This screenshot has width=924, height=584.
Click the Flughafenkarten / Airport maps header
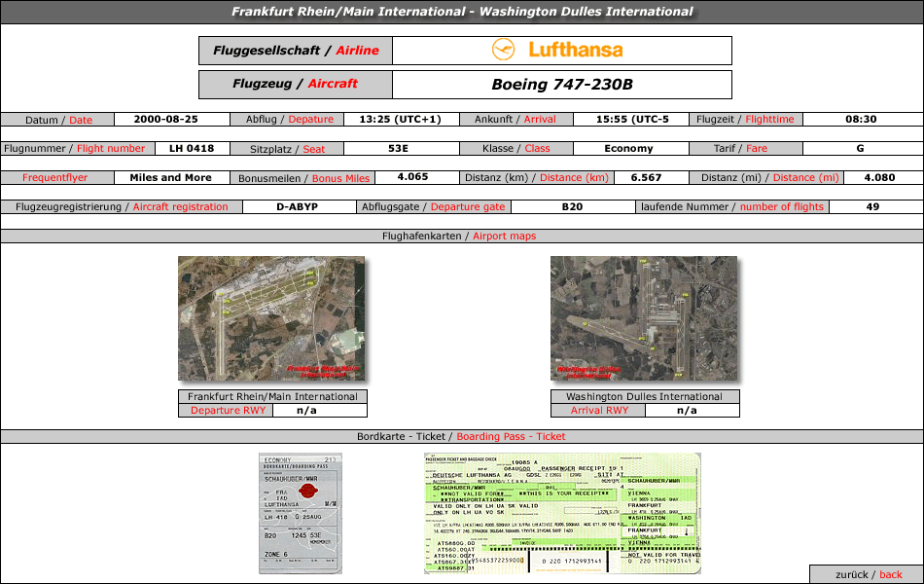462,236
